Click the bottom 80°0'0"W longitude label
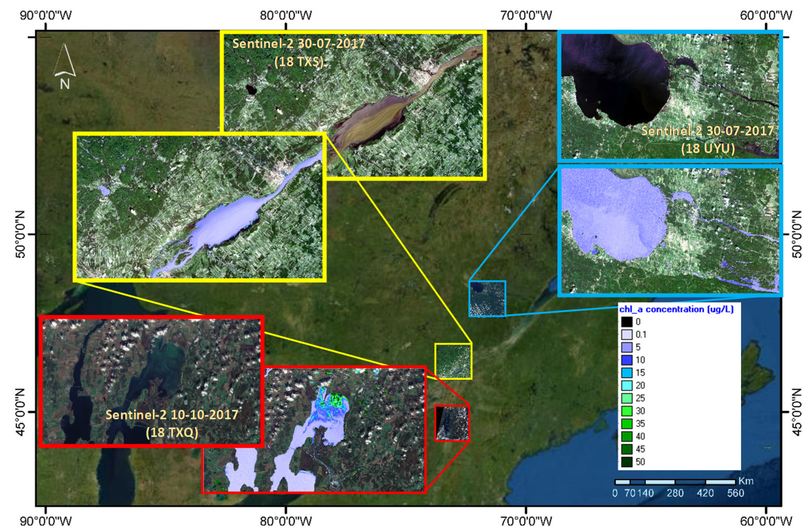810x532 pixels. click(286, 522)
